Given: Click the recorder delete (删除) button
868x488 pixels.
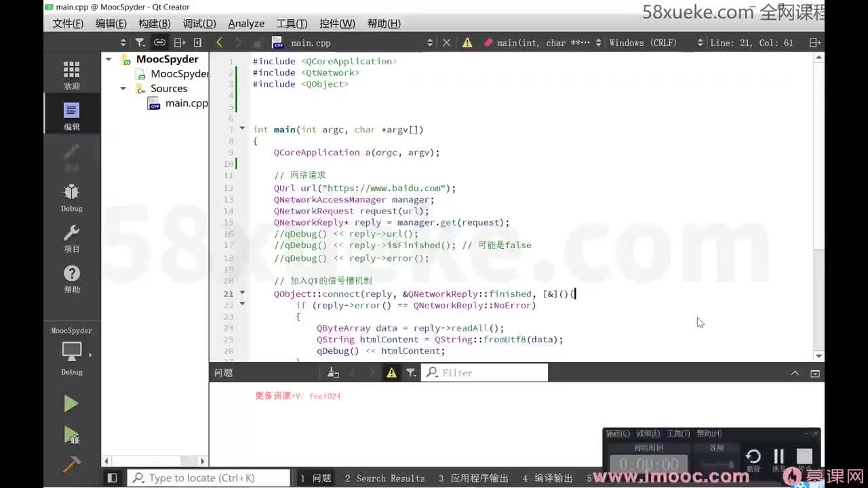Looking at the screenshot, I should pos(753,458).
